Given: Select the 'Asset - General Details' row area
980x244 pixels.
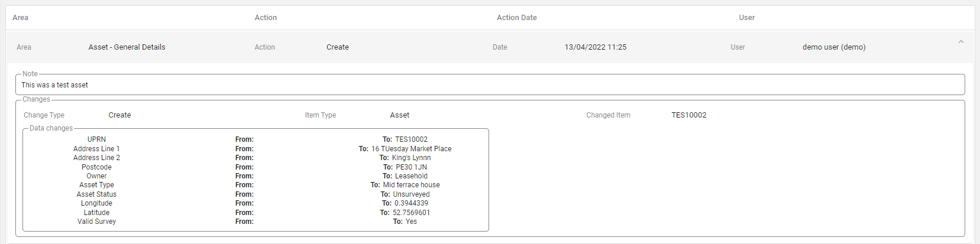Looking at the screenshot, I should click(x=127, y=47).
